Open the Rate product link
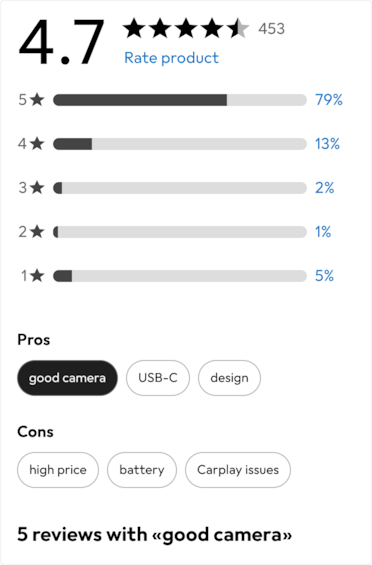 171,58
